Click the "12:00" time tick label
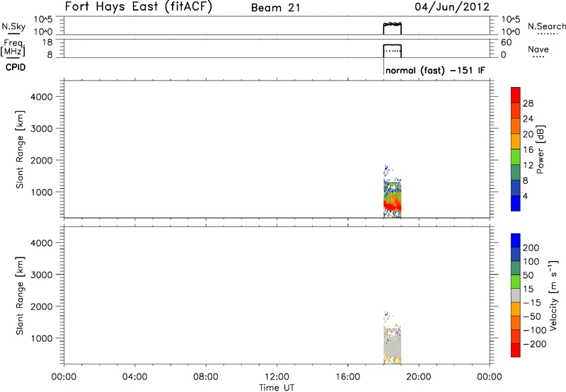566x392 pixels. click(277, 377)
